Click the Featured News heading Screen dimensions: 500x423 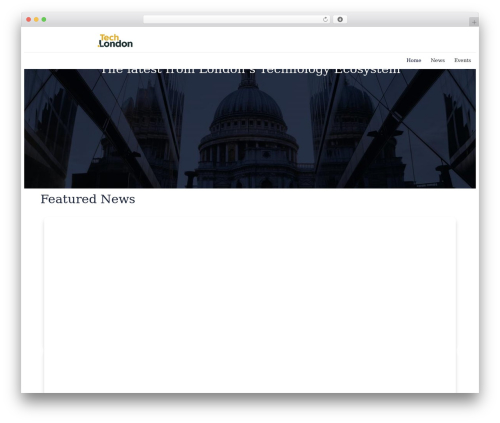(x=88, y=199)
